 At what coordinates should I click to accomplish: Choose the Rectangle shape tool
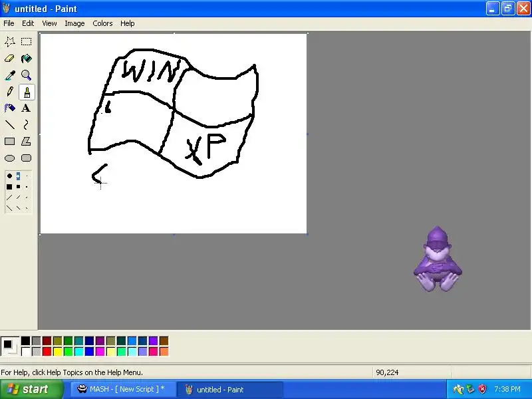pos(10,142)
